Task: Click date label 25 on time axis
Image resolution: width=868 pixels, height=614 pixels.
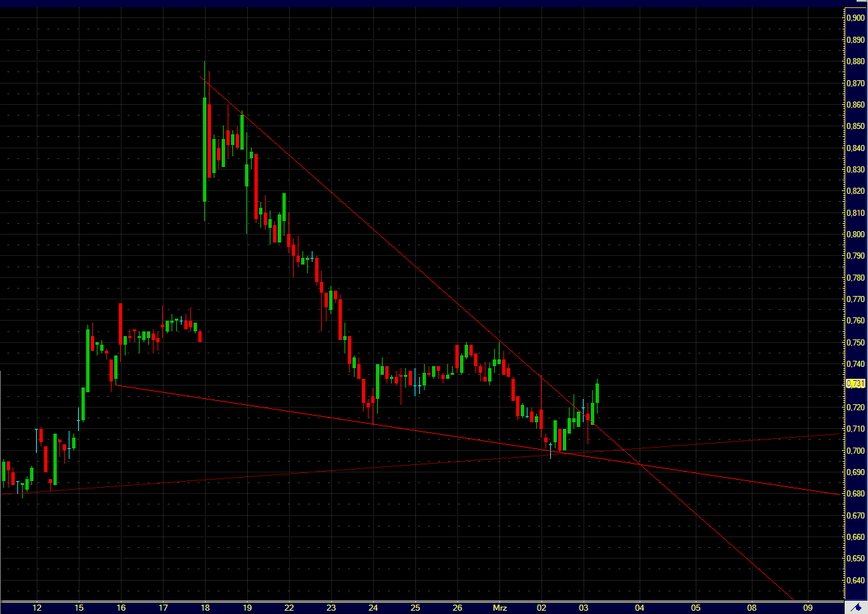Action: [x=415, y=608]
